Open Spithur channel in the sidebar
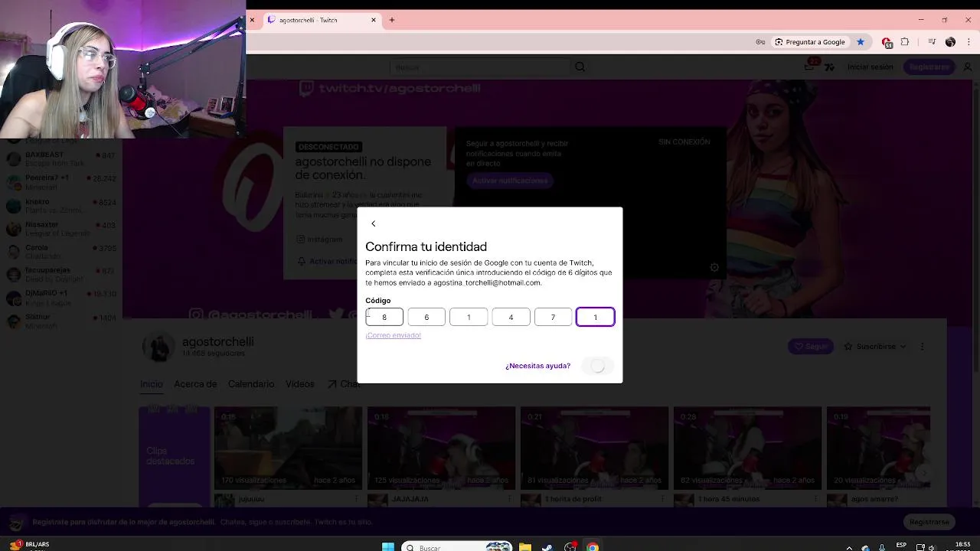This screenshot has height=551, width=980. click(61, 321)
